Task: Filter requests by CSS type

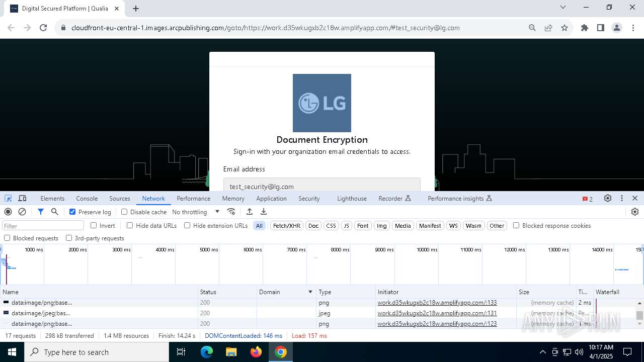Action: click(x=331, y=226)
